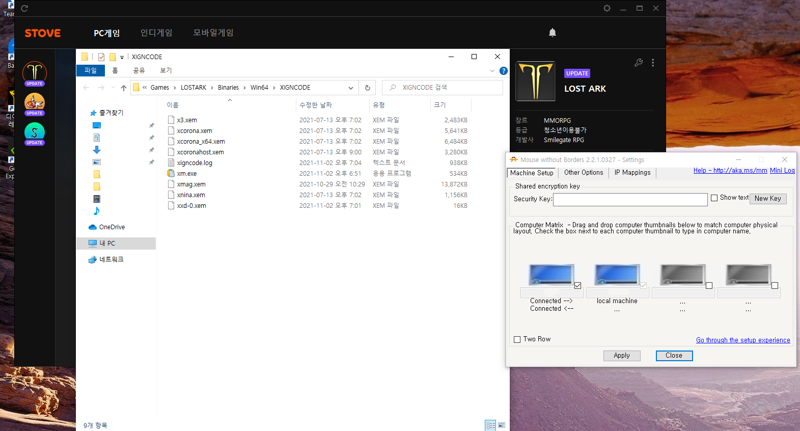This screenshot has height=431, width=800.
Task: Click the XIGNCODE 검색 search field
Action: (442, 88)
